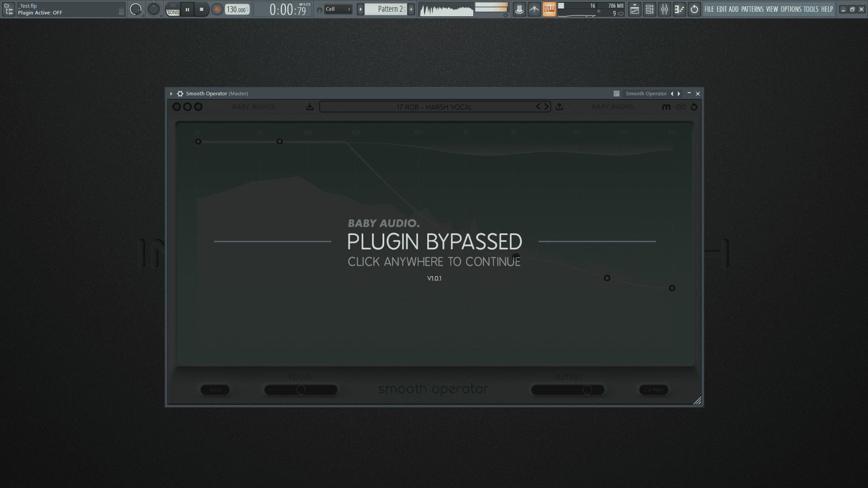Viewport: 868px width, 488px height.
Task: Switch playback mode to PAT
Action: click(173, 5)
